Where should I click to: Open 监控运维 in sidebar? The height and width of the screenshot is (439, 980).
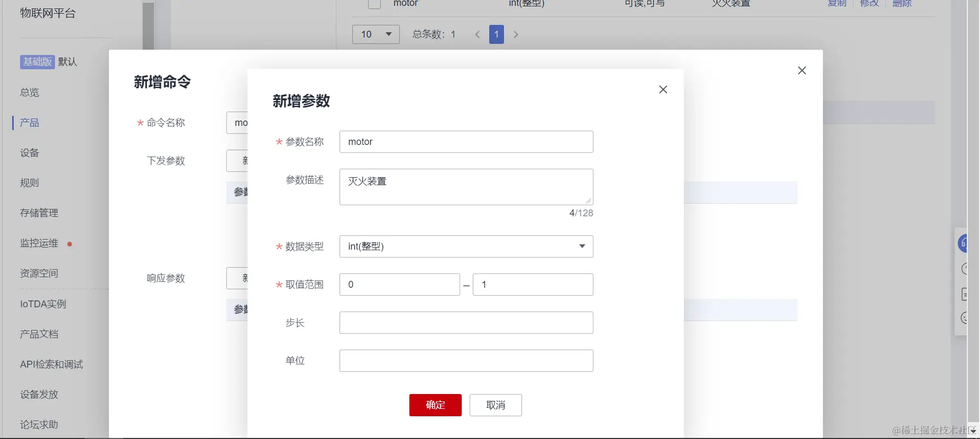point(39,243)
